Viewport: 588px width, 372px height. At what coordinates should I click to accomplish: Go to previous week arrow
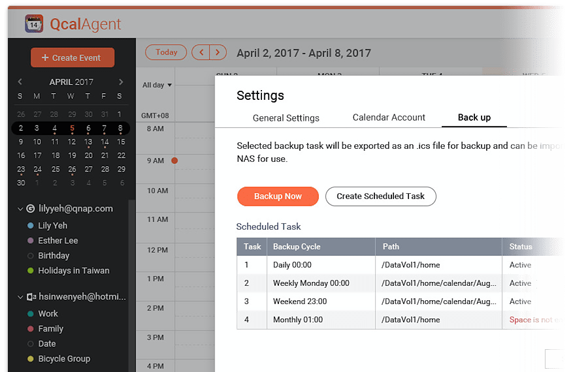tap(201, 52)
